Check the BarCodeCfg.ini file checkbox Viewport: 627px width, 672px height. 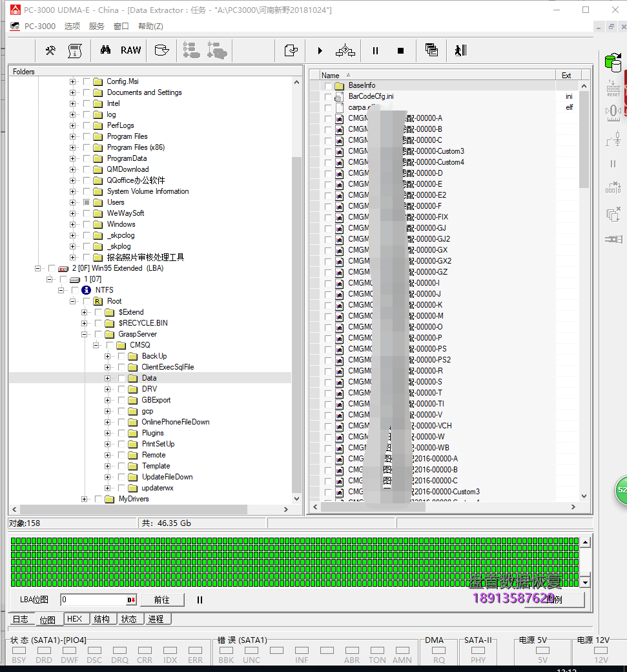point(328,97)
